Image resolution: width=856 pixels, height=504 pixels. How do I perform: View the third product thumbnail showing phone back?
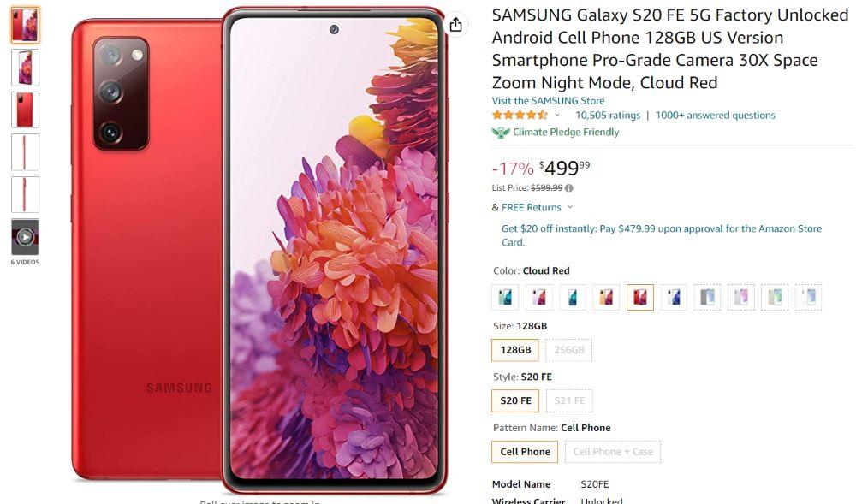click(x=25, y=110)
